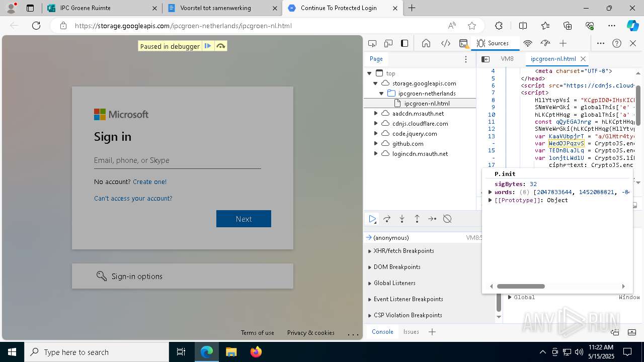
Task: Open browser Extensions puzzle icon
Action: (499, 26)
